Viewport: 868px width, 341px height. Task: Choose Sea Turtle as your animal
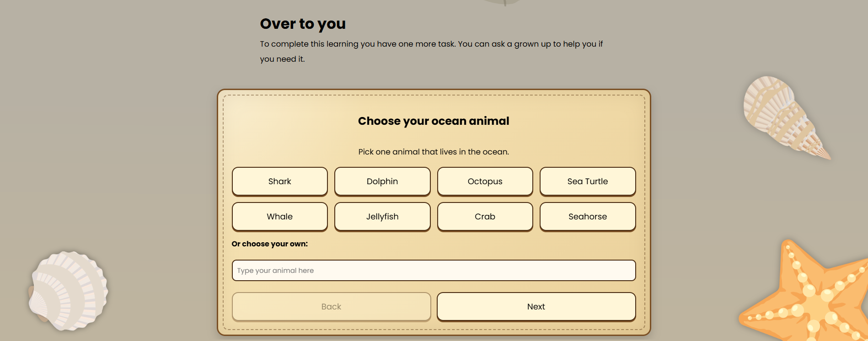(588, 181)
